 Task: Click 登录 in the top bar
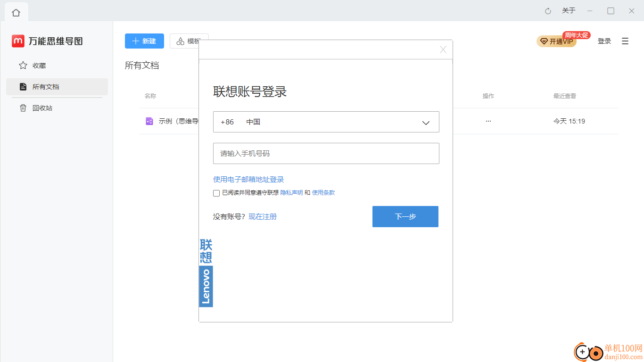[x=604, y=41]
